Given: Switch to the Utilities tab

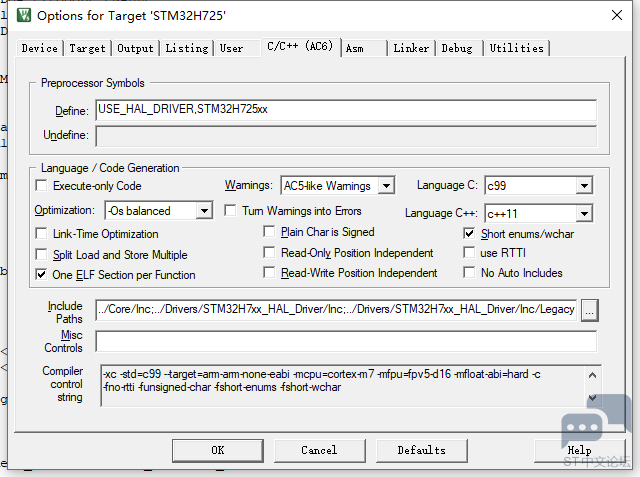Looking at the screenshot, I should (x=516, y=48).
